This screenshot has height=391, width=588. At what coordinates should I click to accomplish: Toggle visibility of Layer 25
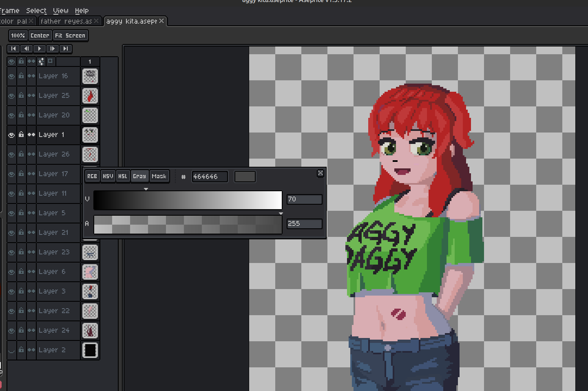[11, 96]
